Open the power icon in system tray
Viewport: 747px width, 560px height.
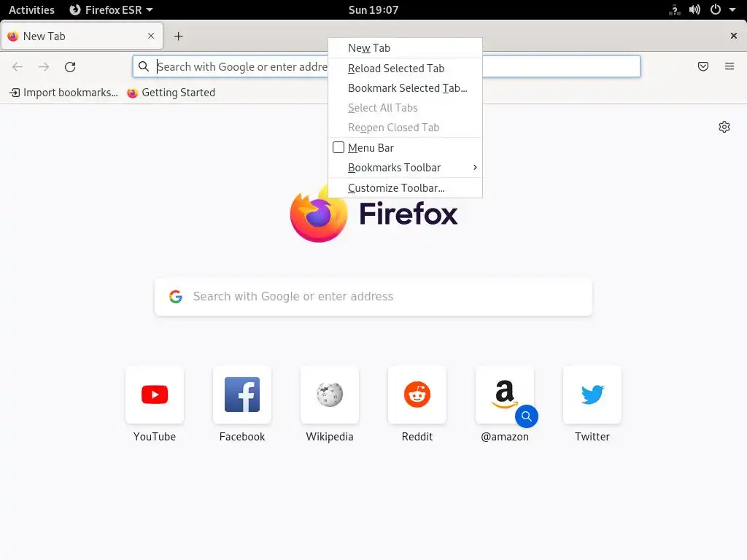(x=716, y=9)
